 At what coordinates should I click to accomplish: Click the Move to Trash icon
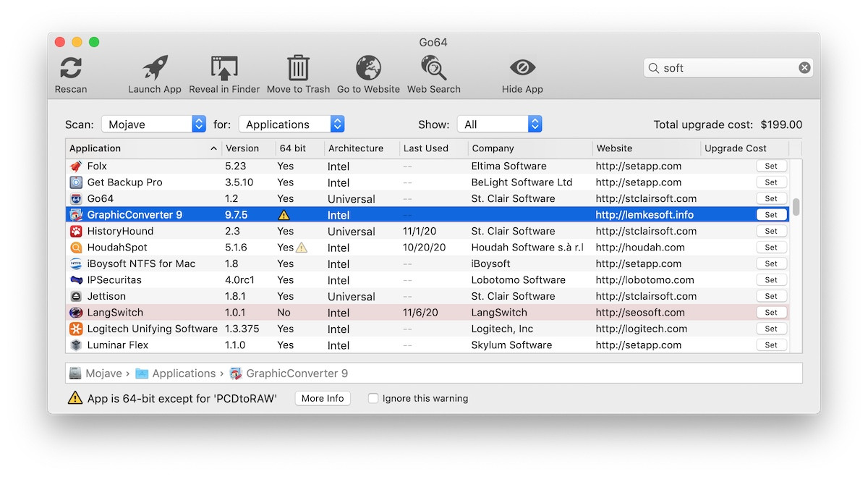pos(298,68)
